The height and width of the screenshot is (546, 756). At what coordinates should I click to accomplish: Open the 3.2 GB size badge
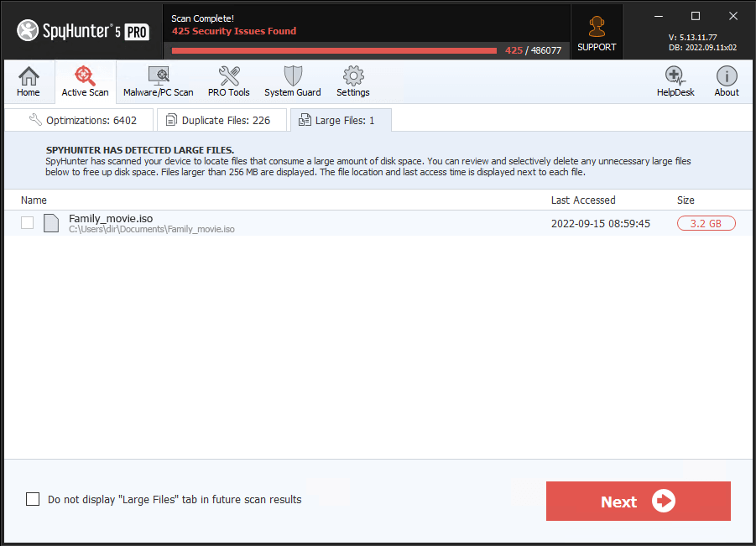pos(706,223)
